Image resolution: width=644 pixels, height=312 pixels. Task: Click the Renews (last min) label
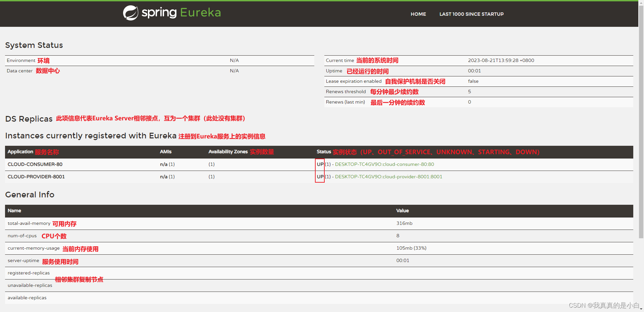point(345,102)
